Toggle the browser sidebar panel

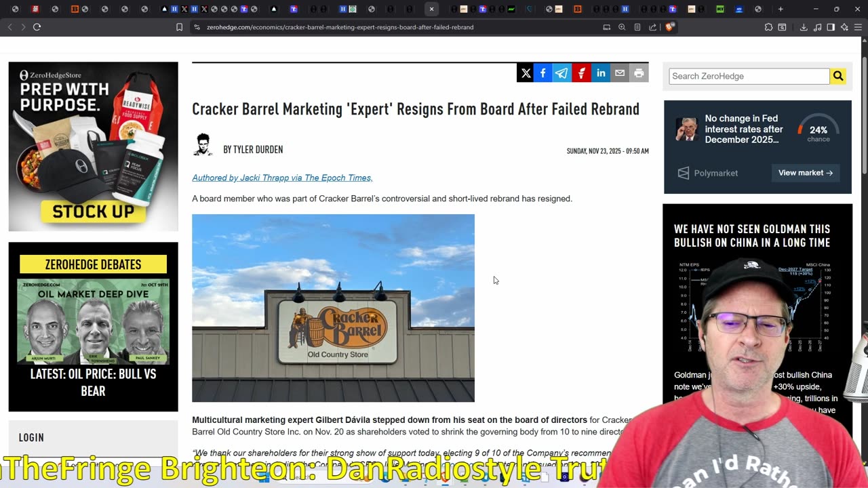(x=831, y=27)
